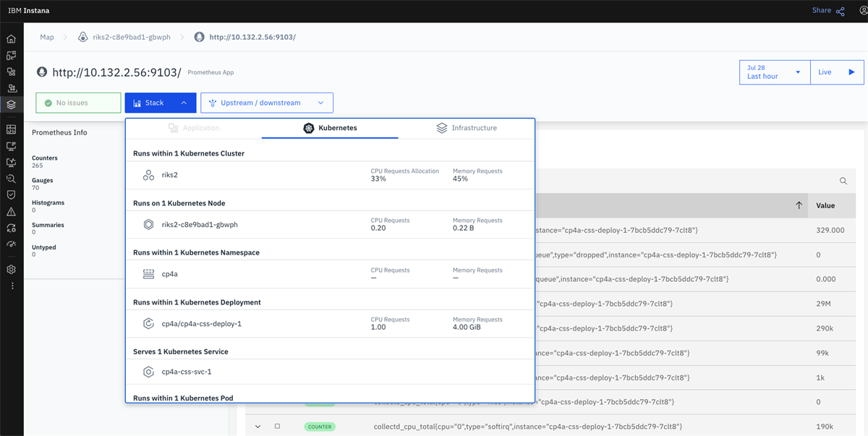Viewport: 868px width, 436px height.
Task: Open riks2-c8e9bad1-gbwph breadcrumb link
Action: point(124,37)
